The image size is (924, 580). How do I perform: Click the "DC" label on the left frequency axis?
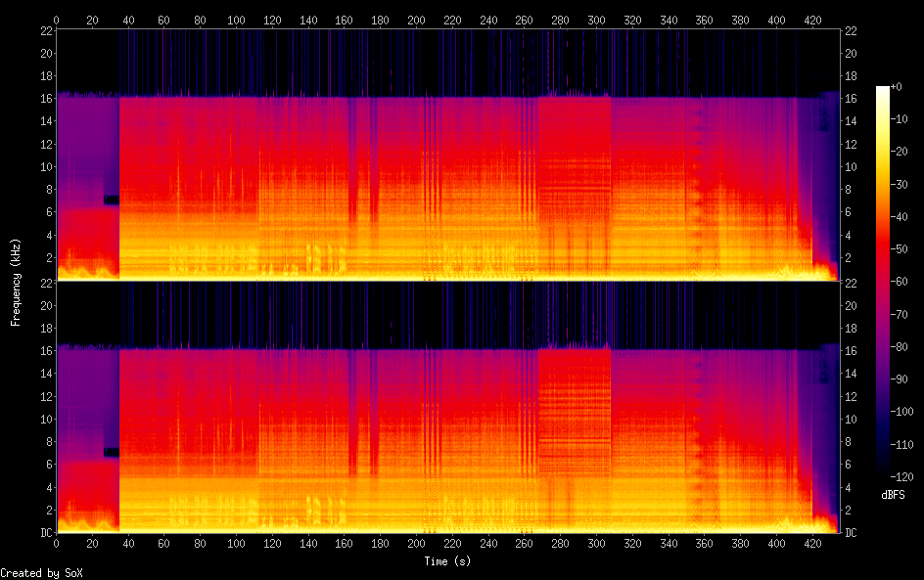click(47, 532)
